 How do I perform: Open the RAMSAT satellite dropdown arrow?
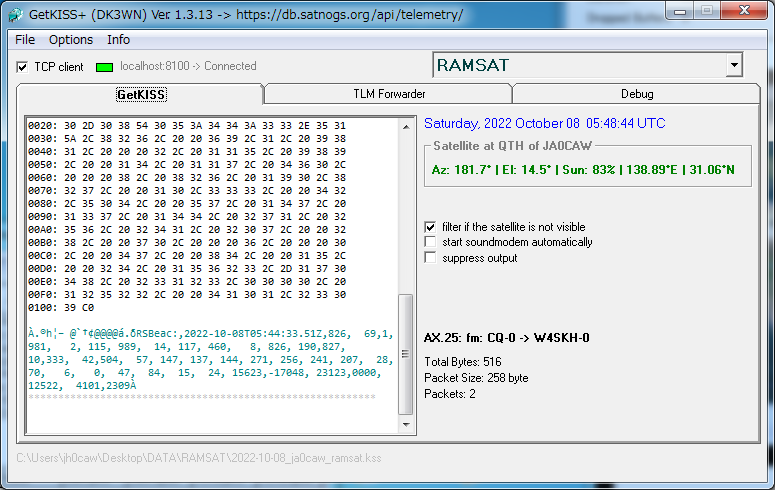pos(734,65)
